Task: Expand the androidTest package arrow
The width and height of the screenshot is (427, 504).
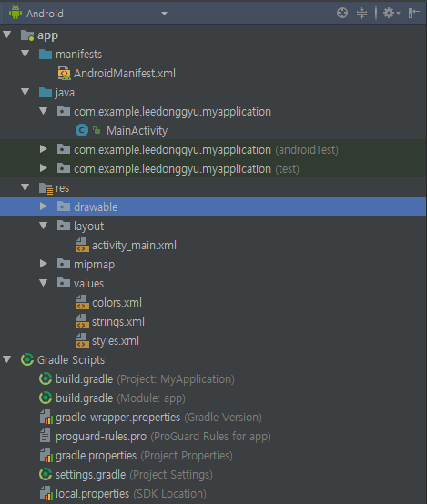Action: pyautogui.click(x=43, y=149)
